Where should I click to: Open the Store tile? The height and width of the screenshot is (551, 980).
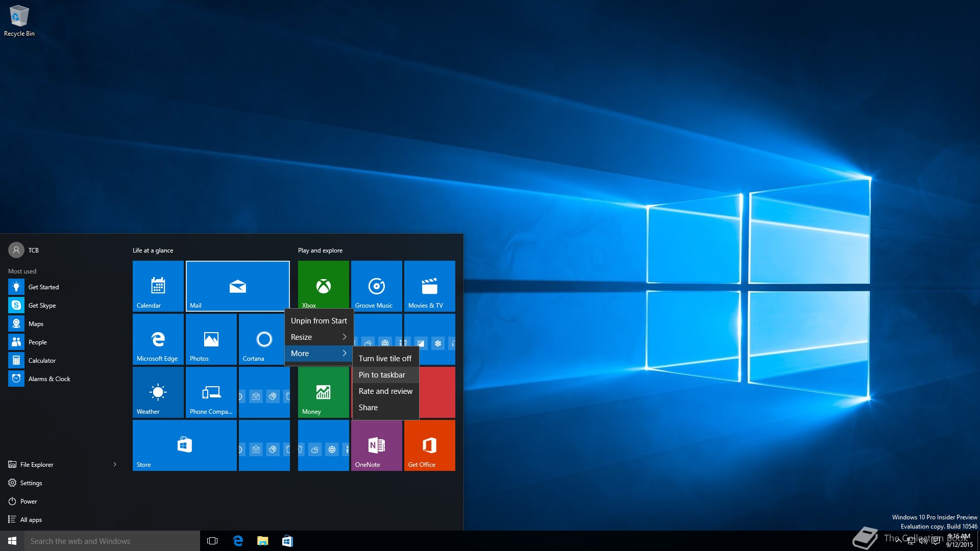click(185, 445)
